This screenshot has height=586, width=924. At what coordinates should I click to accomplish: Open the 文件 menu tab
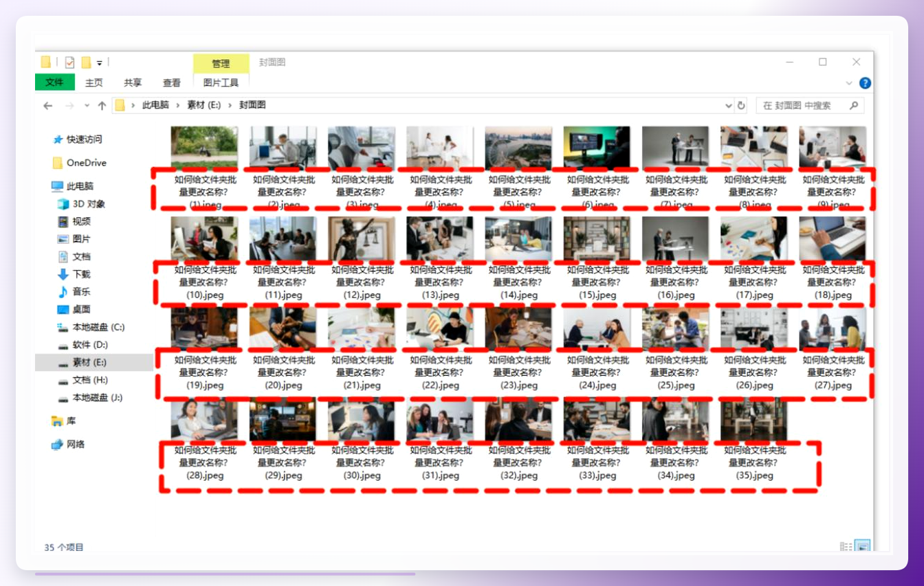(x=54, y=82)
